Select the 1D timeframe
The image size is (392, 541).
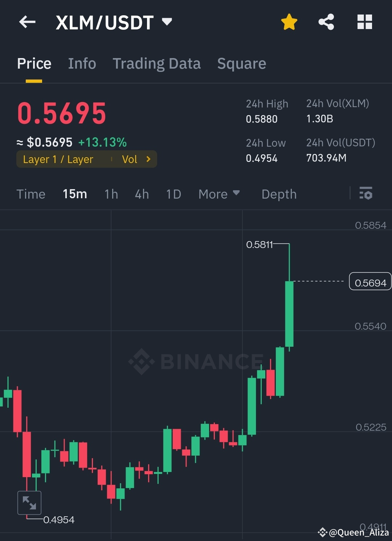[173, 194]
